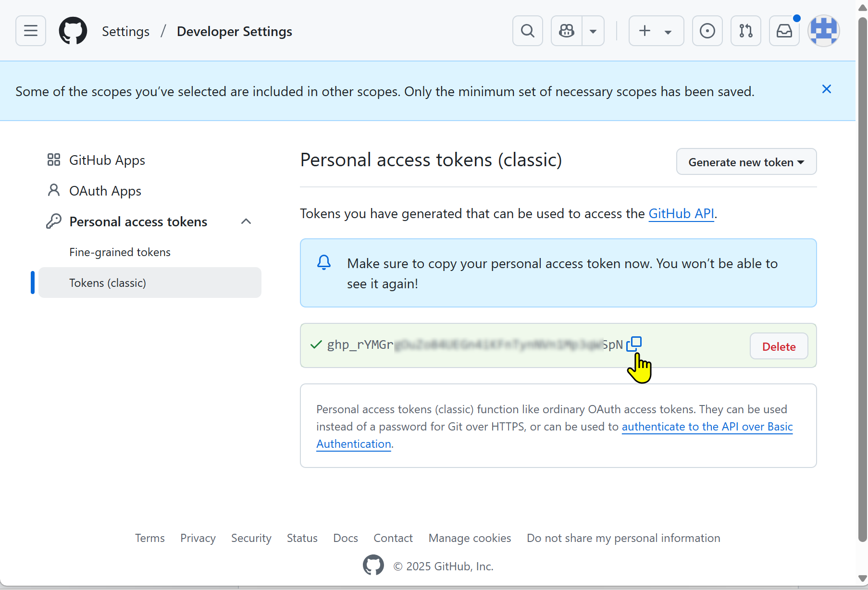Open the hamburger navigation menu
The width and height of the screenshot is (868, 590).
pos(31,31)
